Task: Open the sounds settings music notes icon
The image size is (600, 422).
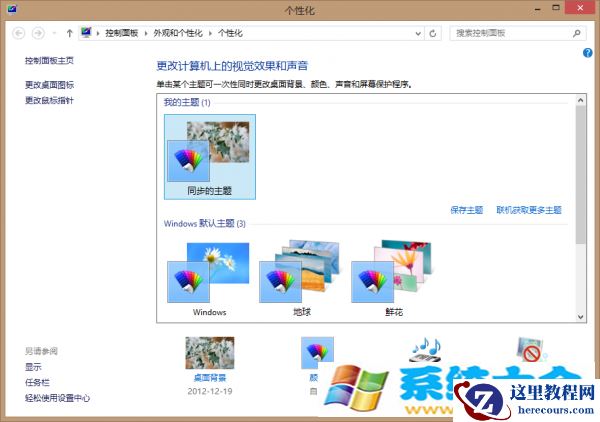Action: [x=427, y=349]
